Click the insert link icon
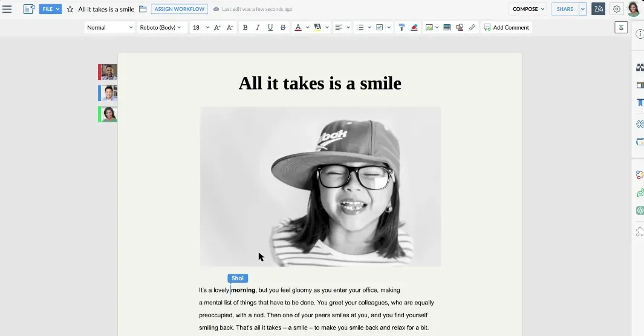This screenshot has width=644, height=336. pyautogui.click(x=472, y=27)
